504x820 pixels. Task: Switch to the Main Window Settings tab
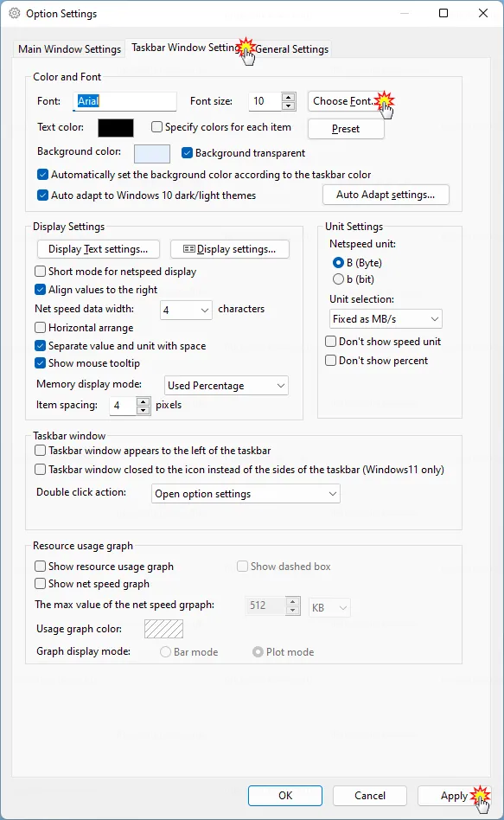(x=69, y=49)
